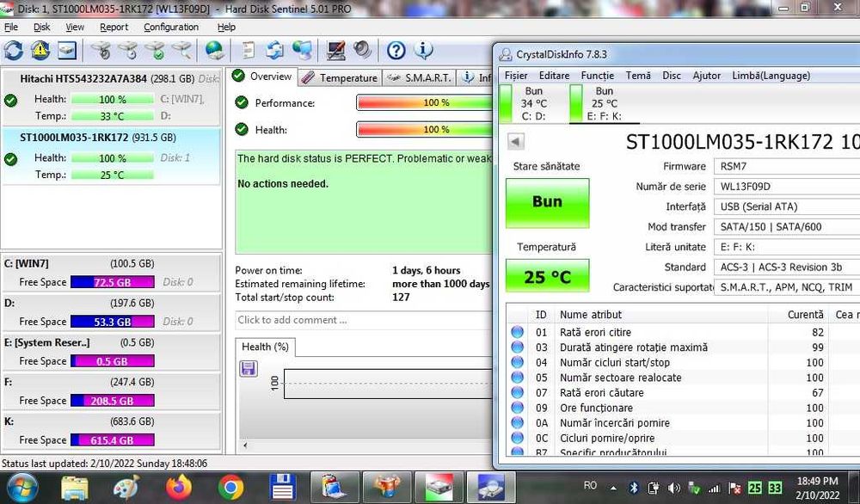Open the report document toolbar icon
Viewport: 860px width, 504px height.
[x=248, y=51]
